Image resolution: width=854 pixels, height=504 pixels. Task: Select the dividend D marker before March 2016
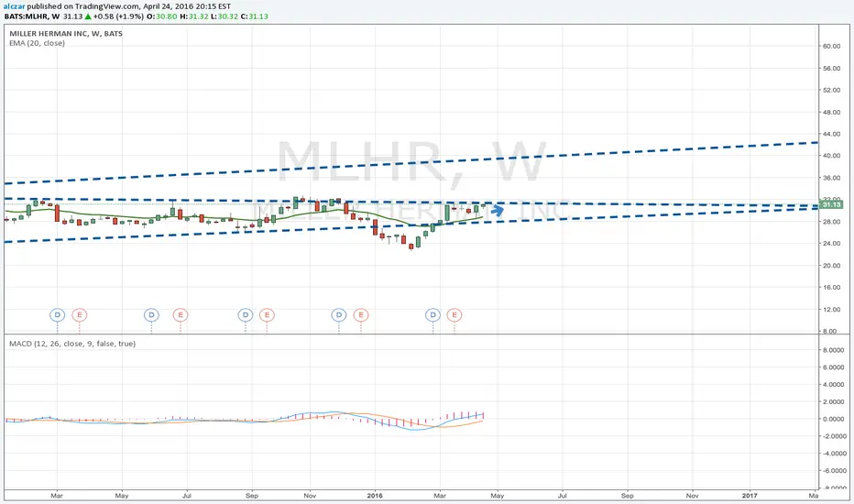(x=433, y=315)
